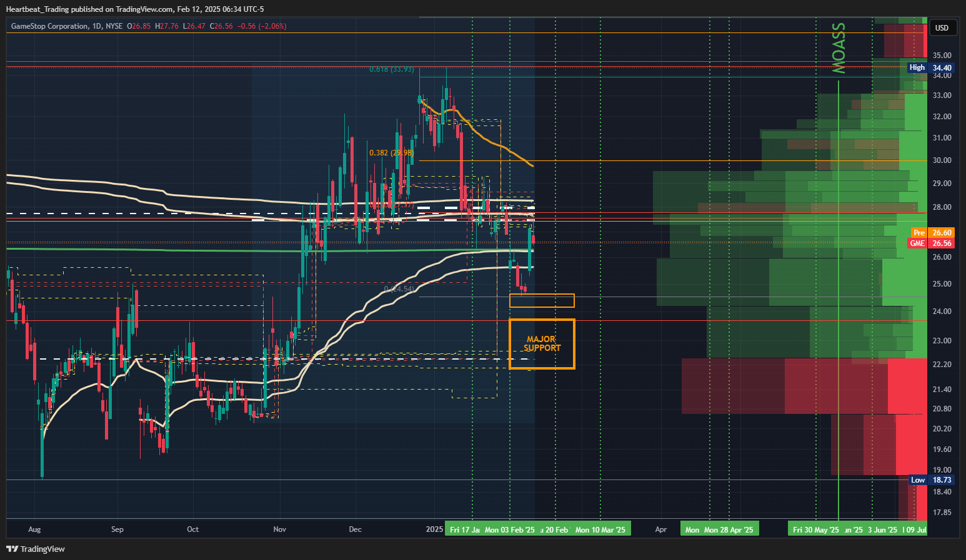Click the 29.00 price axis label
This screenshot has height=560, width=966.
tap(942, 184)
